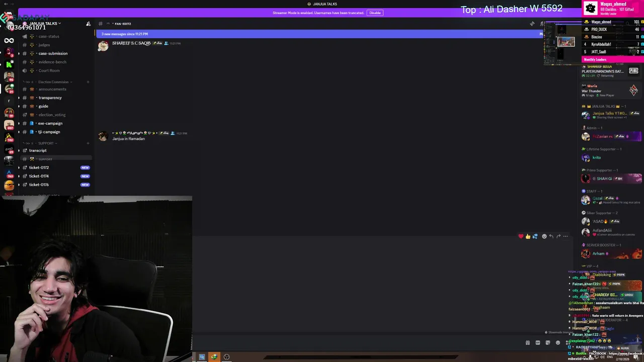Click the reply arrow on message toolbar
This screenshot has width=644, height=362.
pyautogui.click(x=551, y=236)
